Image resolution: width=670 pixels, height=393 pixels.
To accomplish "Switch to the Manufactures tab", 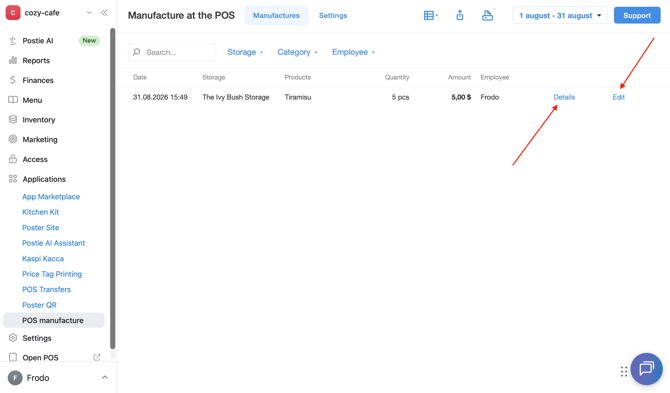I will tap(276, 15).
